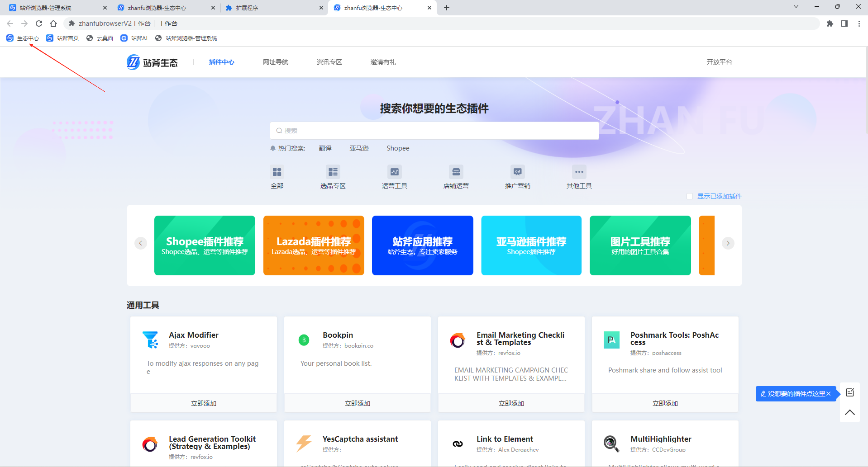The image size is (868, 467).
Task: Show previous banners with left carousel arrow
Action: tap(141, 243)
